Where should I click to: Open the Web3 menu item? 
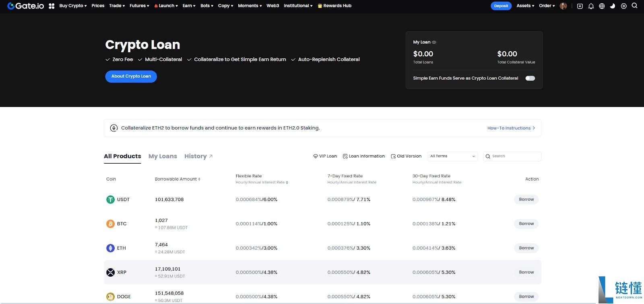[272, 6]
